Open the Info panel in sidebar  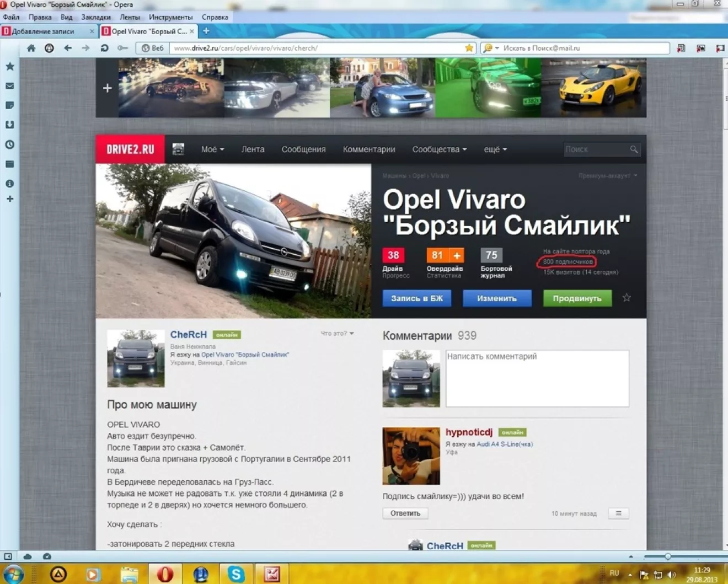point(10,183)
